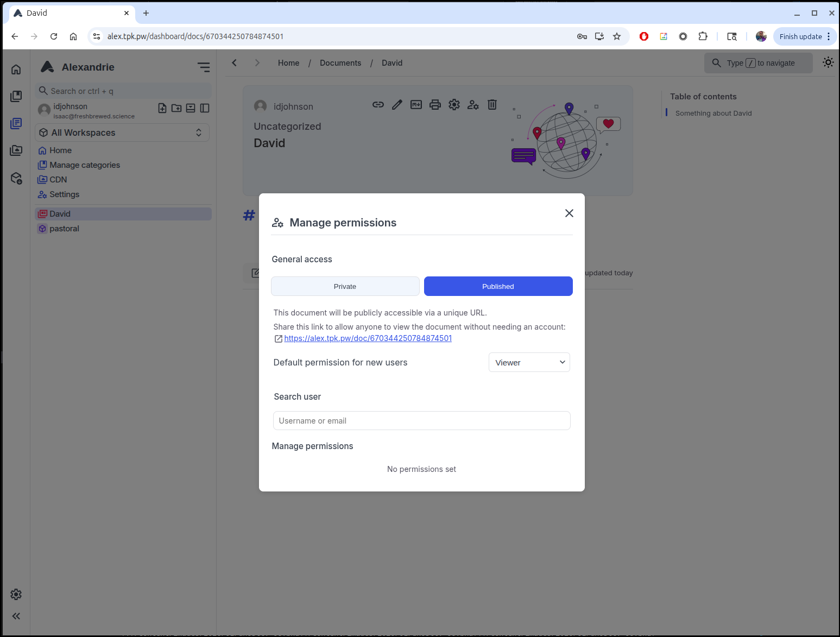Click the new folder icon in sidebar

click(176, 108)
